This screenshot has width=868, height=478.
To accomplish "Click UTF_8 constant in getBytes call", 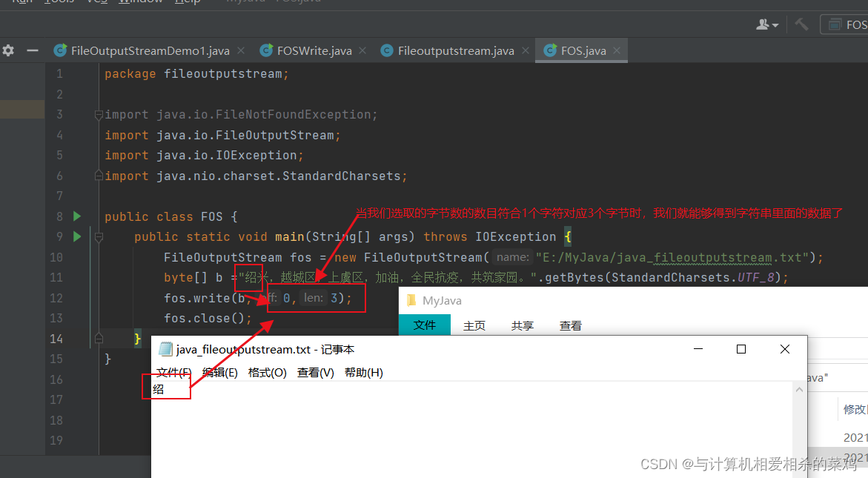I will click(x=755, y=278).
